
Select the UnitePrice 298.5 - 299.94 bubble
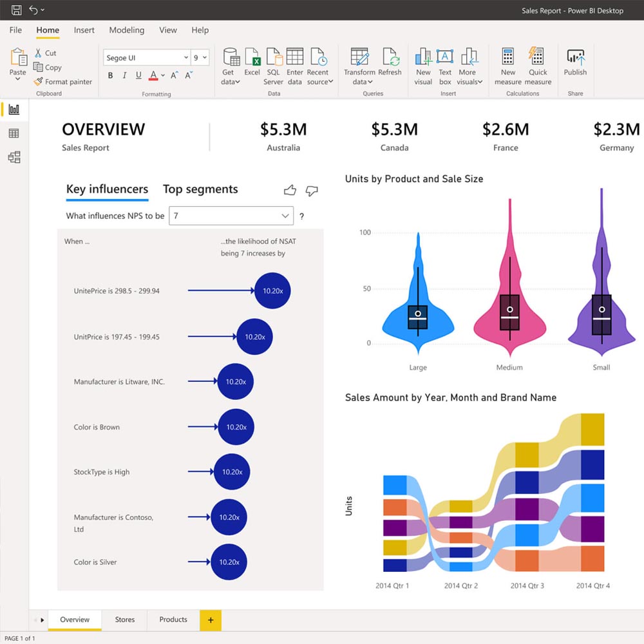(x=272, y=291)
